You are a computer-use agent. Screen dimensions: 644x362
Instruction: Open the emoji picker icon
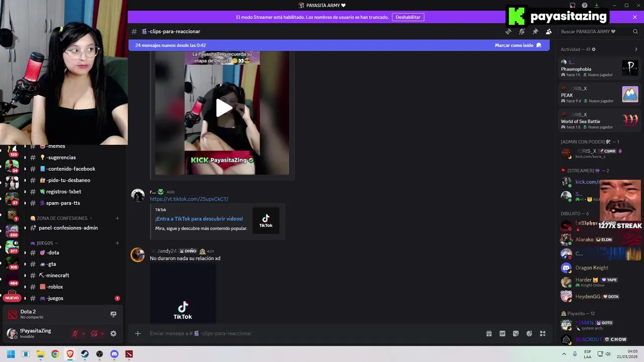tap(529, 333)
